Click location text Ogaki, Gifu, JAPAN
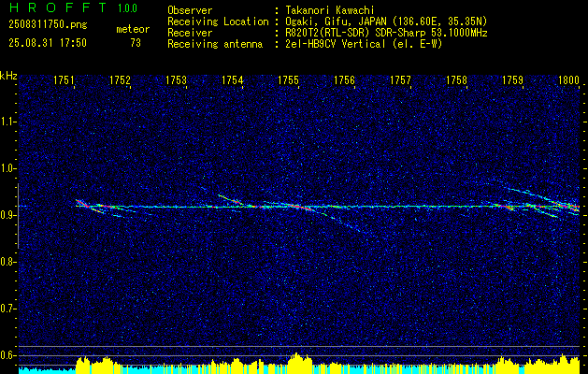 (x=336, y=22)
